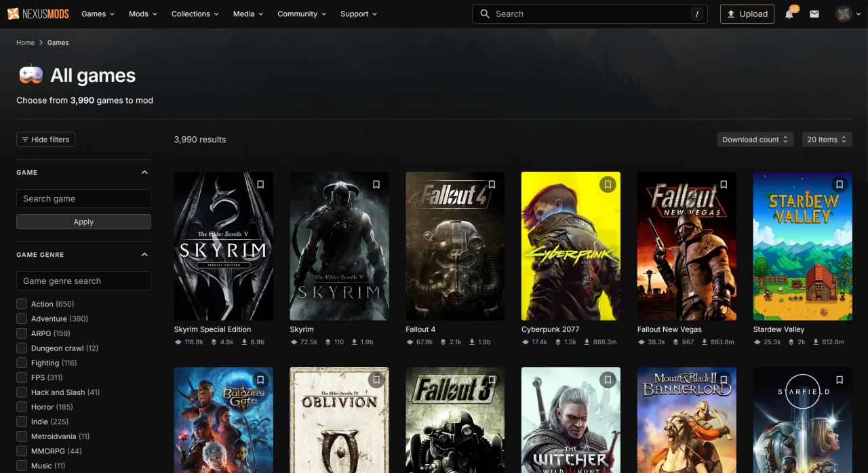Select the Dungeon crawl checkbox
Screen dimensions: 868x473
[22, 348]
